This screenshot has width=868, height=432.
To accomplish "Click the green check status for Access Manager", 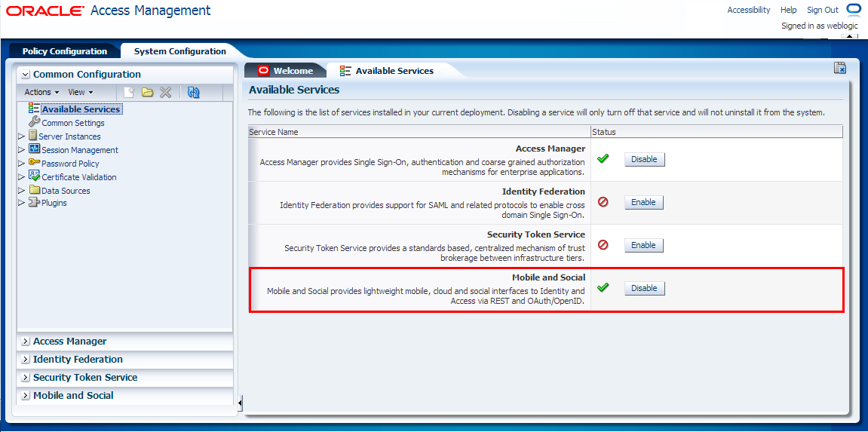I will coord(603,159).
